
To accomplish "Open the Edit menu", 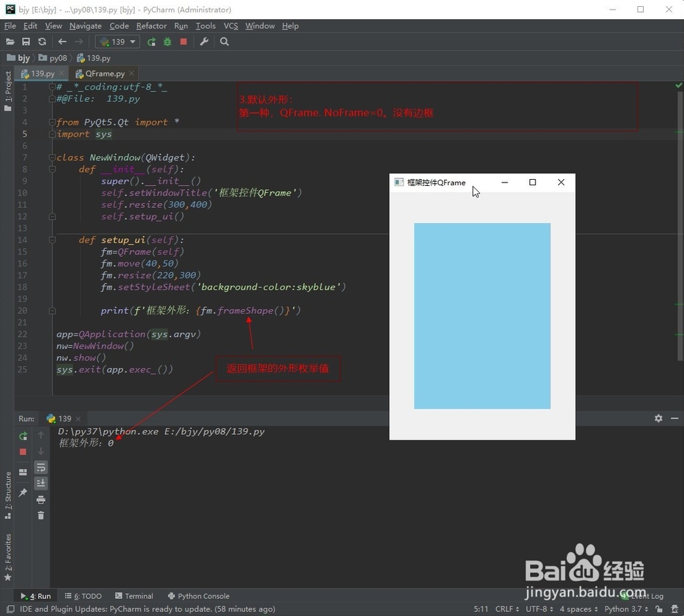I will [x=30, y=26].
